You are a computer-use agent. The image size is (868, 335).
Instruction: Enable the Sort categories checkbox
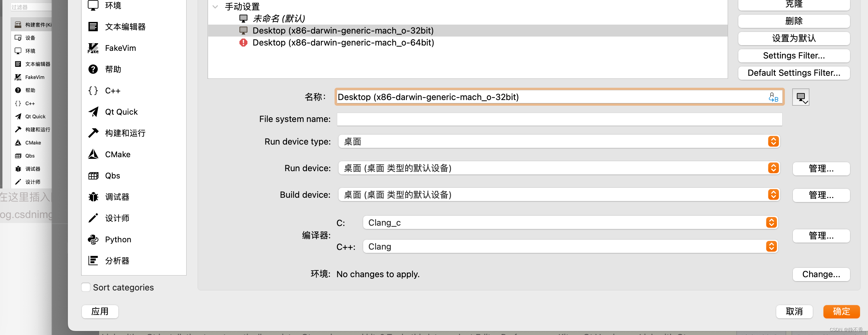pyautogui.click(x=86, y=287)
